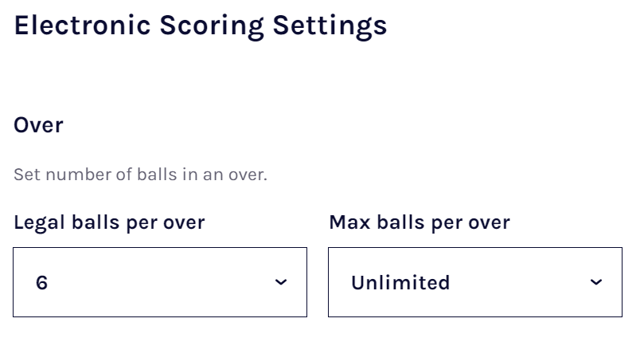Click the word "Scoring" in the page title
644x338 pixels.
tap(211, 26)
